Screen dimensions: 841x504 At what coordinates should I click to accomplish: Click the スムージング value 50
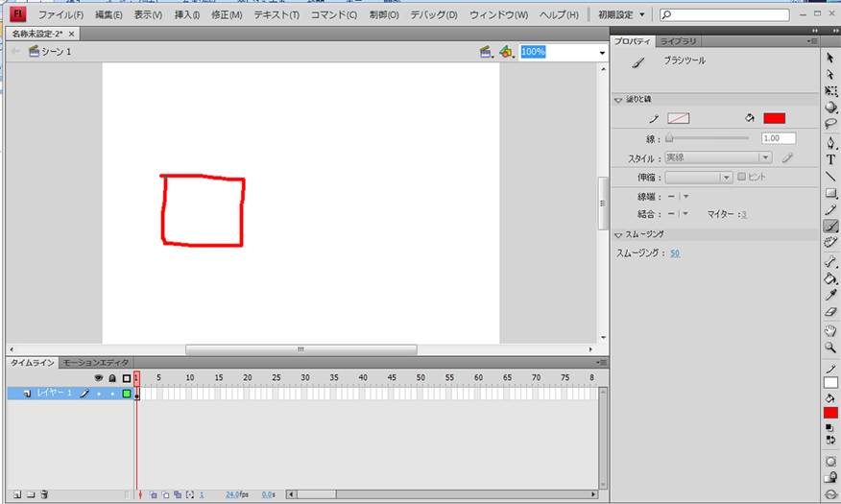point(675,253)
